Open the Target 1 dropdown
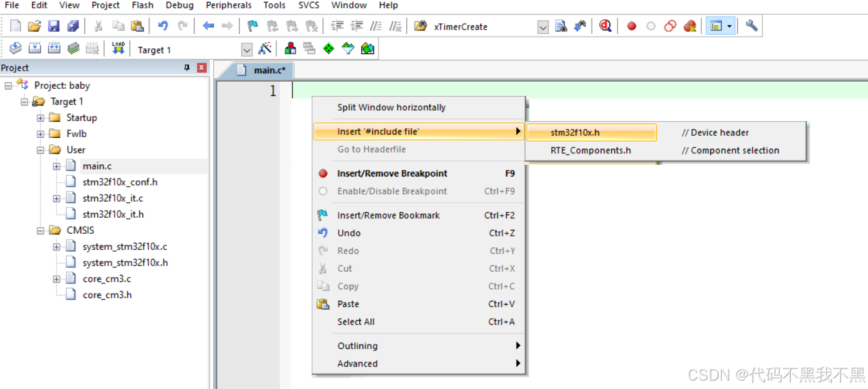Viewport: 868px width, 389px height. tap(247, 50)
